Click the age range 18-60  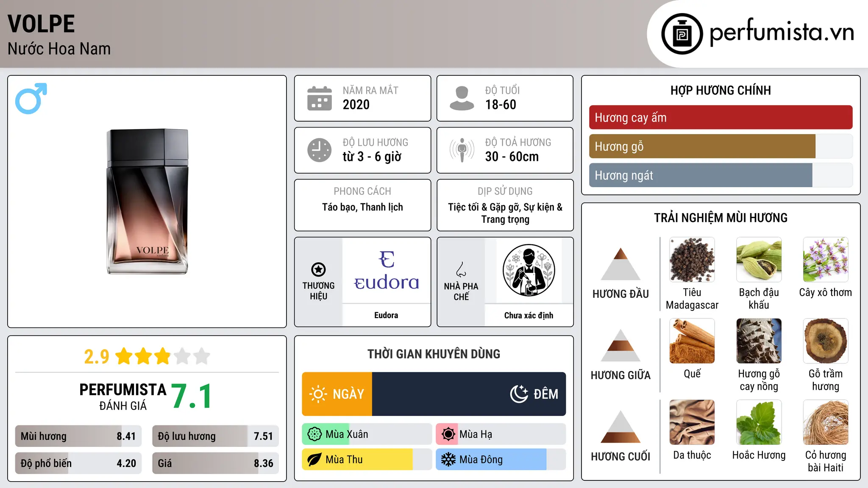coord(501,105)
